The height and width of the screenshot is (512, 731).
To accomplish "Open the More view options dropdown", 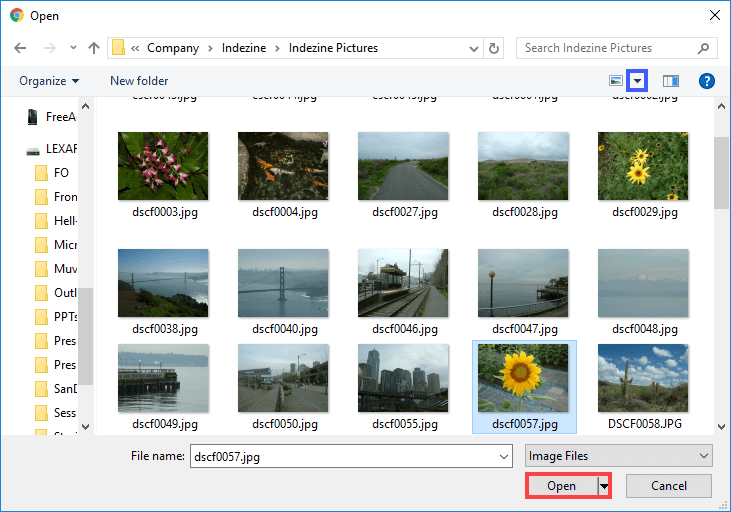I will pos(637,81).
